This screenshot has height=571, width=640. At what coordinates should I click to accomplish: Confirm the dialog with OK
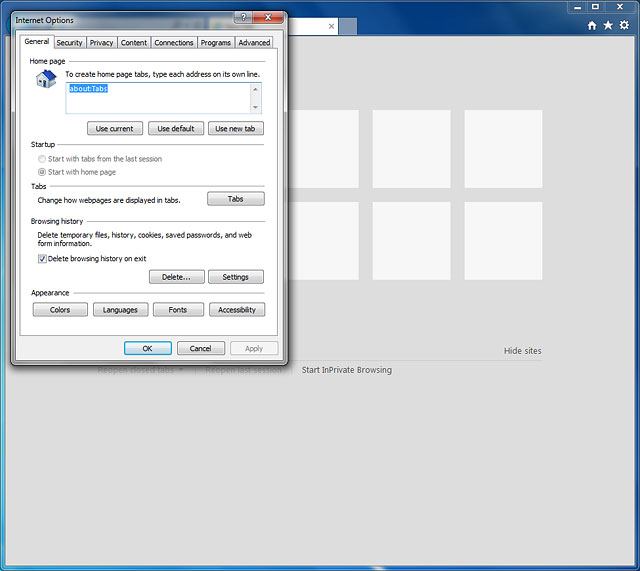[x=147, y=348]
